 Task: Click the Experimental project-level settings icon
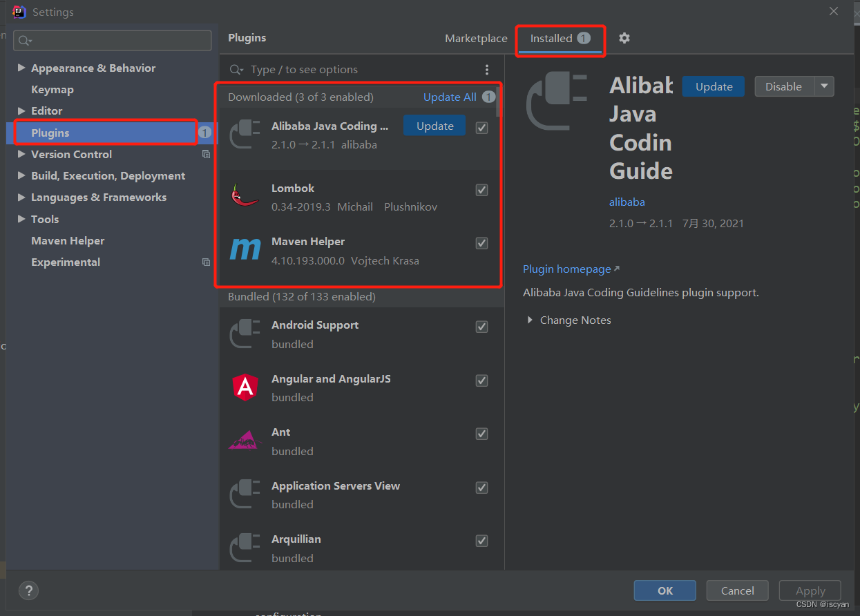pos(206,262)
